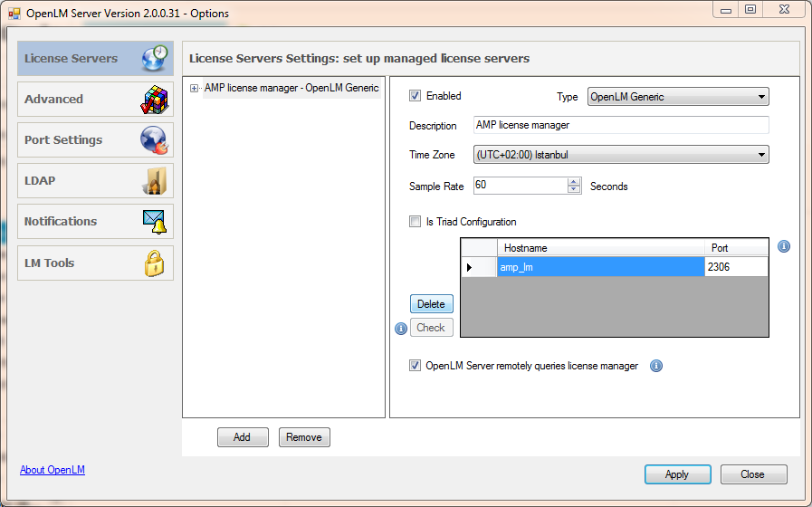The height and width of the screenshot is (507, 812).
Task: Maximize the Options window
Action: click(x=750, y=10)
